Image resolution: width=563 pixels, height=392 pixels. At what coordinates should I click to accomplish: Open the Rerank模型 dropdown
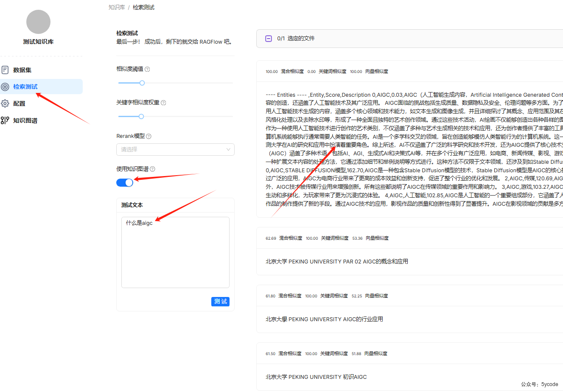175,149
